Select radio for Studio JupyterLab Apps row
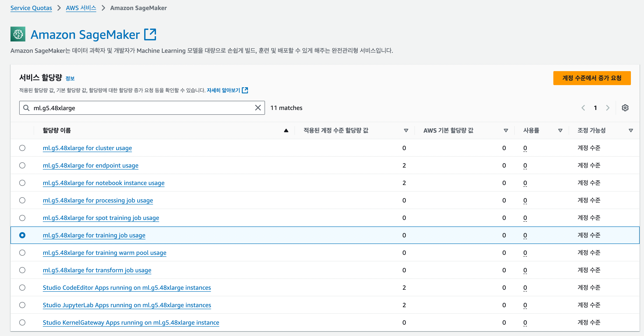 [x=22, y=305]
